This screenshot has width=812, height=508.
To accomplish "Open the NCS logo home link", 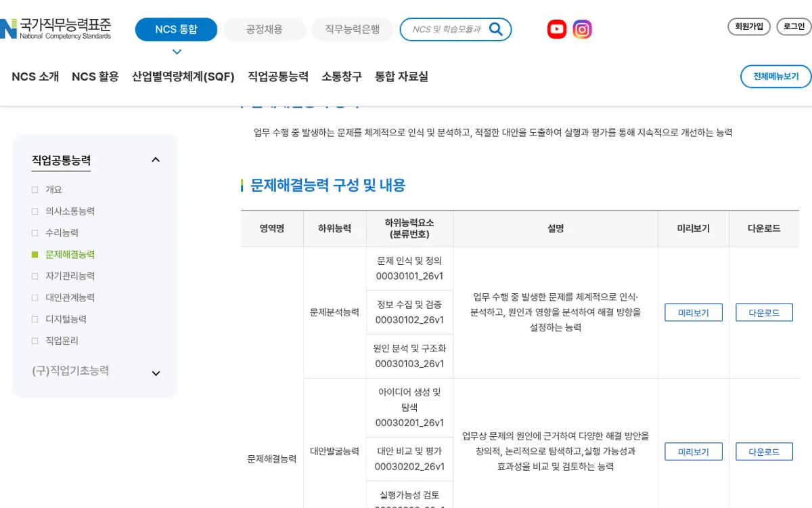I will 55,29.
